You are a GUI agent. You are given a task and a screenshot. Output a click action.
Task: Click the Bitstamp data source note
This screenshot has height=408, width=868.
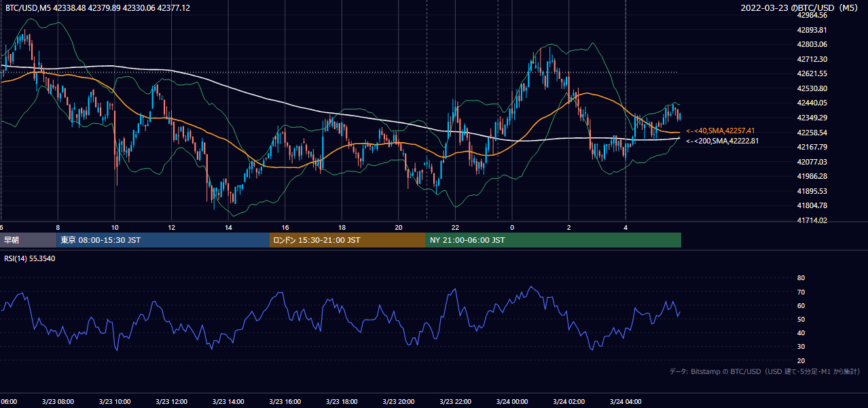tap(765, 371)
